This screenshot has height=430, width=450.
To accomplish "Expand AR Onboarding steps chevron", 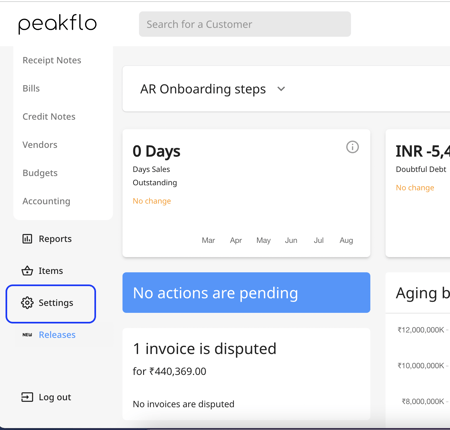I will tap(281, 89).
